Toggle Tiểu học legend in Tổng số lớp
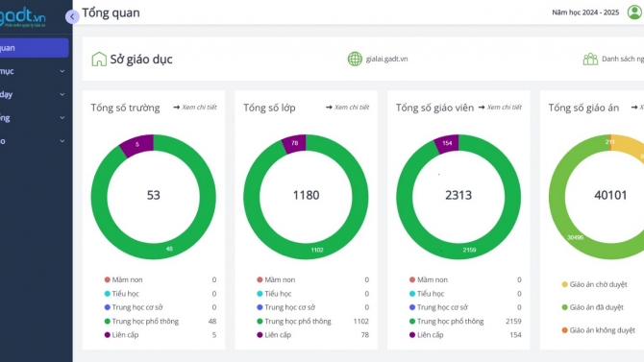 (x=274, y=294)
